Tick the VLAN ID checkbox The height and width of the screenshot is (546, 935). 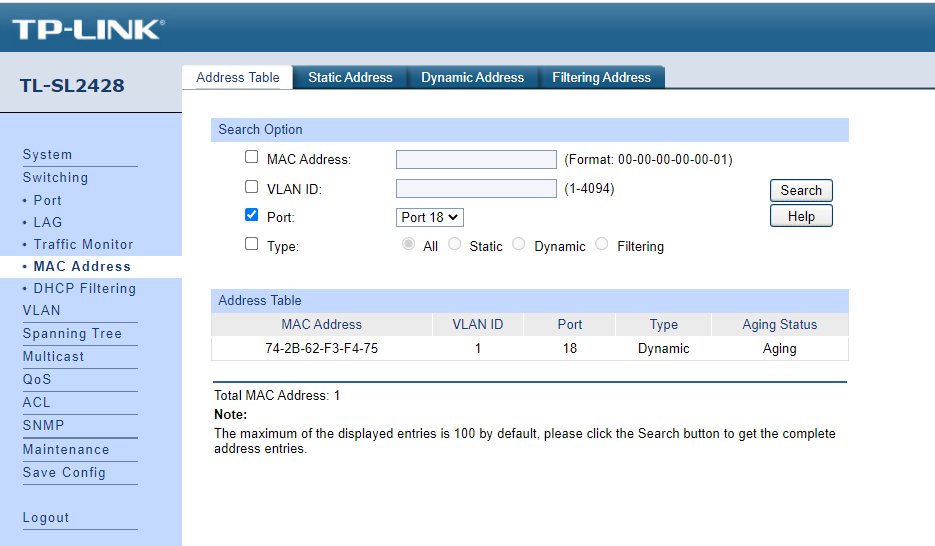252,186
